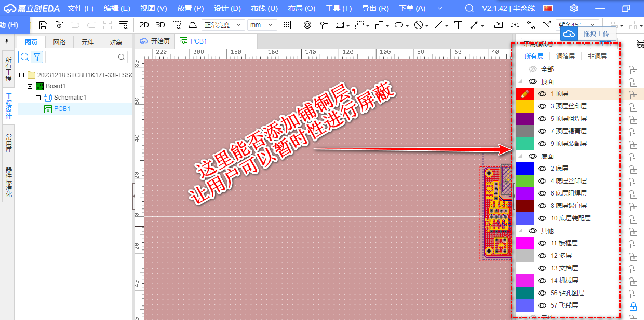
Task: Switch to the 非铜层 layer filter tab
Action: pyautogui.click(x=597, y=57)
